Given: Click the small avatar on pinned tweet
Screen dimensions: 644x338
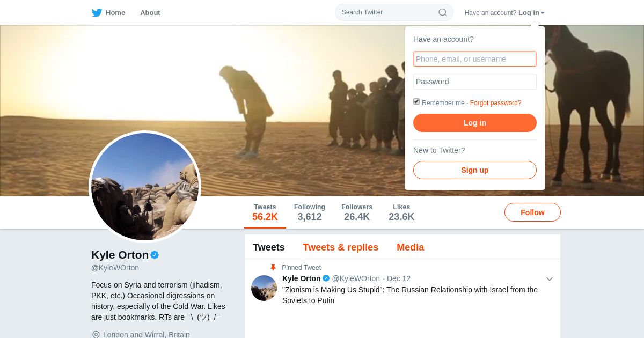Looking at the screenshot, I should pos(264,288).
